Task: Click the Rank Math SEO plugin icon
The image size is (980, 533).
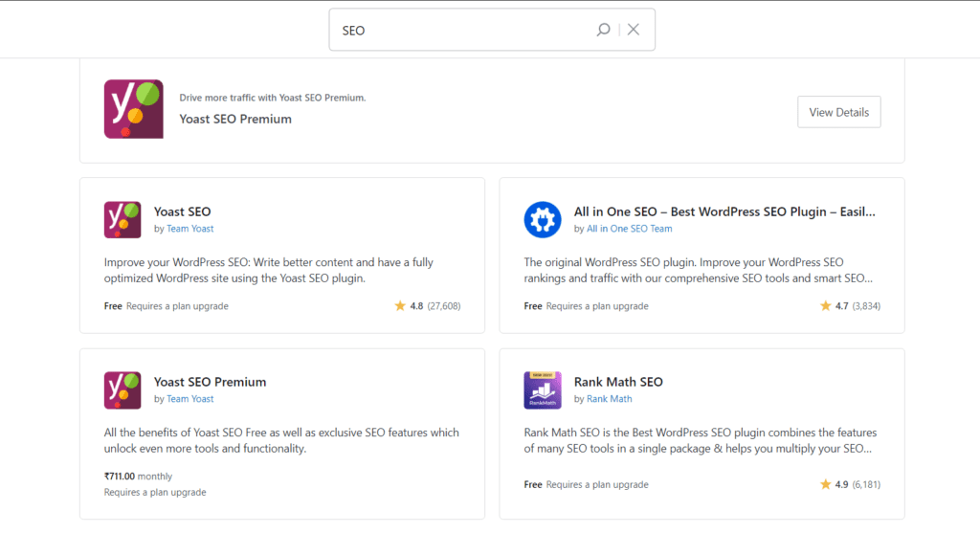Action: [543, 389]
